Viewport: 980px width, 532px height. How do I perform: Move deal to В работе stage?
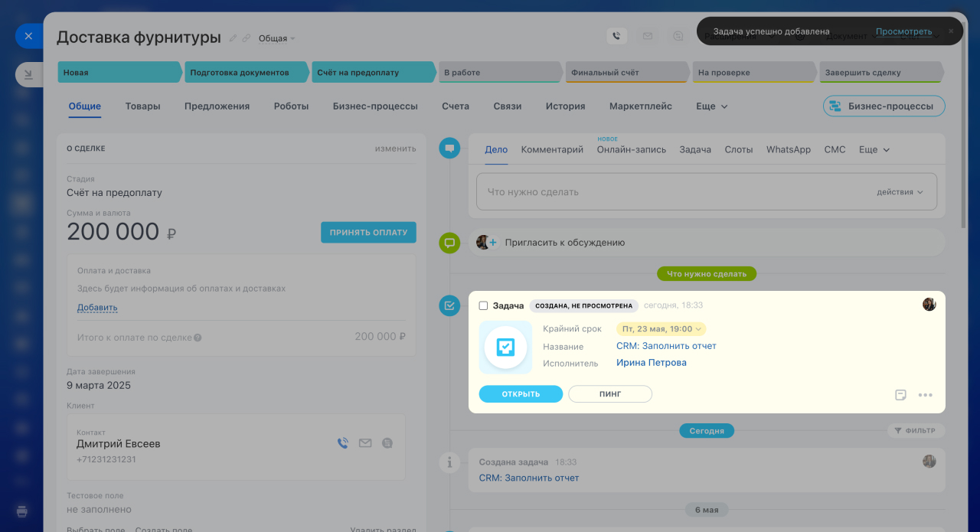(x=501, y=72)
